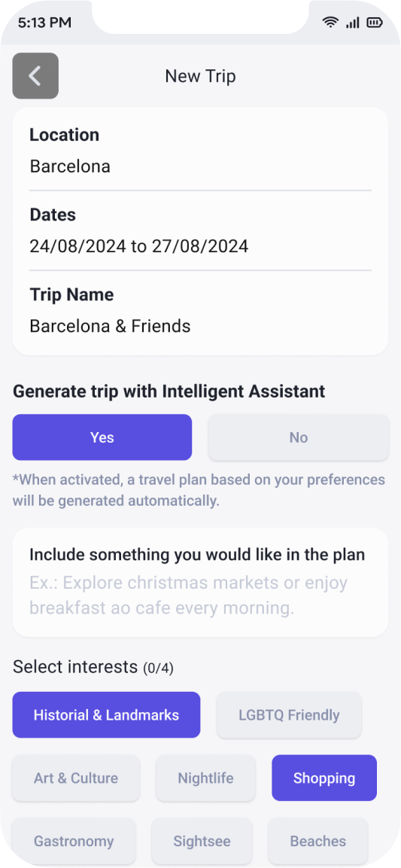Open the Dates field to change dates

[x=200, y=231]
